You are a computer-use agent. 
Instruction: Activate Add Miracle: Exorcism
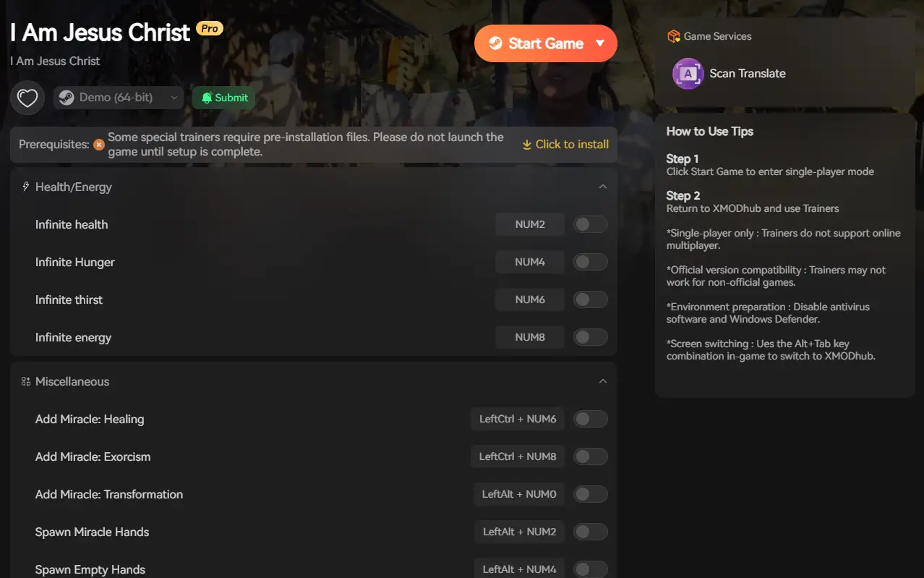[590, 456]
